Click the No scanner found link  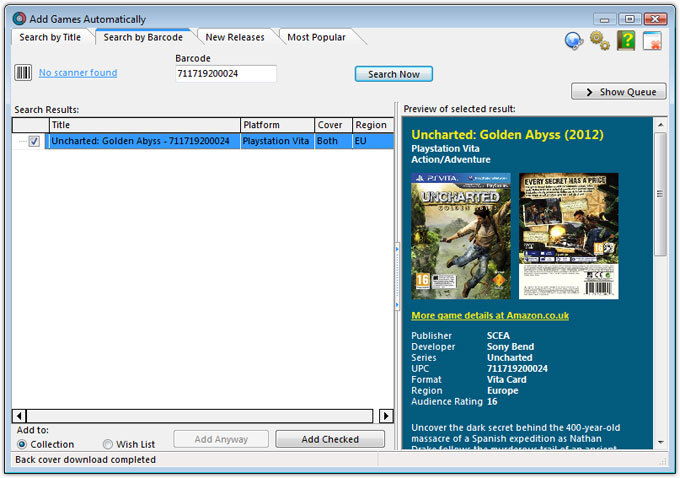(x=78, y=72)
